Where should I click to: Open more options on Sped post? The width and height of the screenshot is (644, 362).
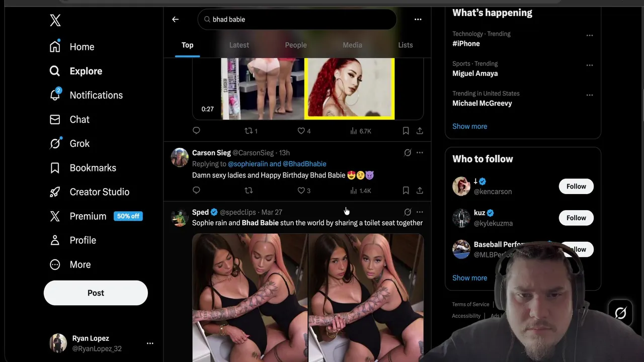tap(420, 212)
